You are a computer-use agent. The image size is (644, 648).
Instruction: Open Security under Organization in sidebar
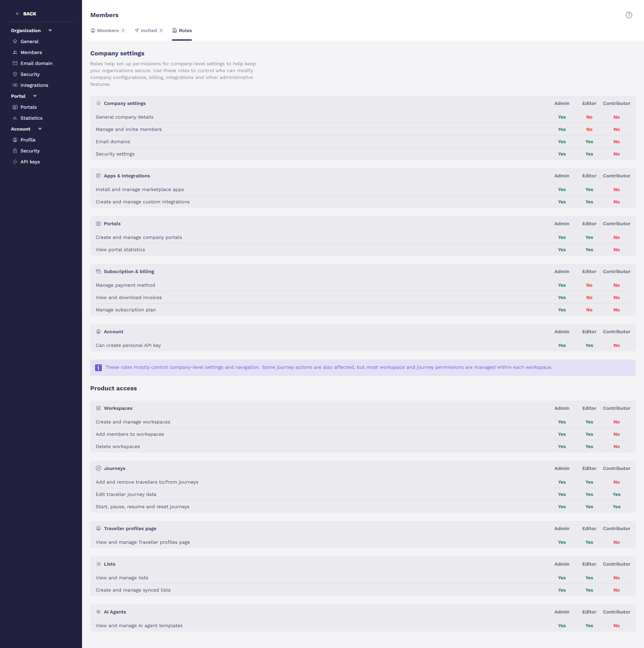(x=30, y=74)
